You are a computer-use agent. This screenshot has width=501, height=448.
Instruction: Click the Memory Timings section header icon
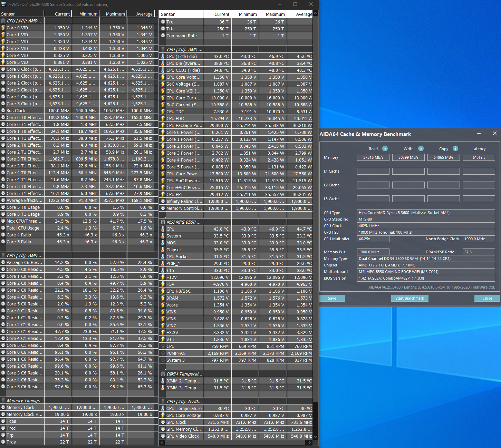[3, 400]
